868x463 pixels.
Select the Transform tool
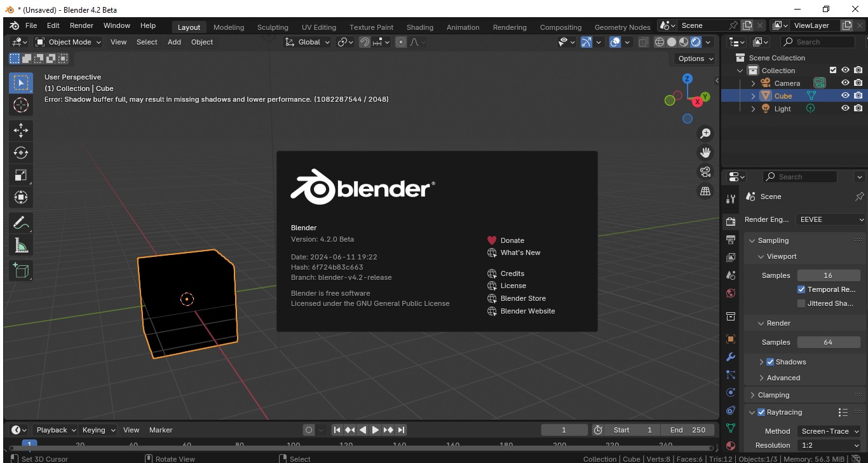pos(21,197)
